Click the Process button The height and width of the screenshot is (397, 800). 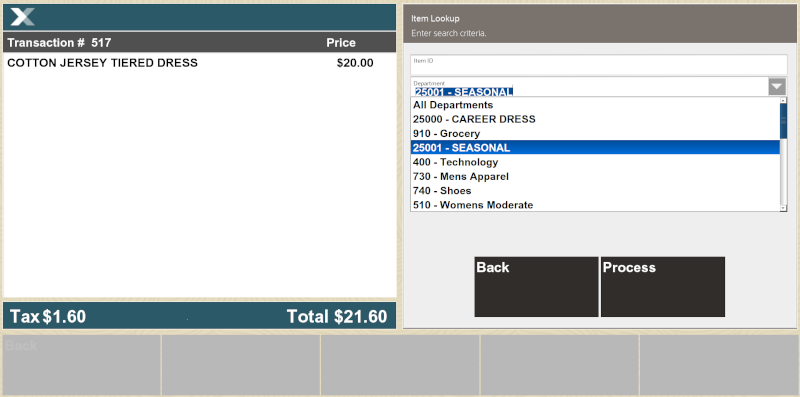pos(663,287)
